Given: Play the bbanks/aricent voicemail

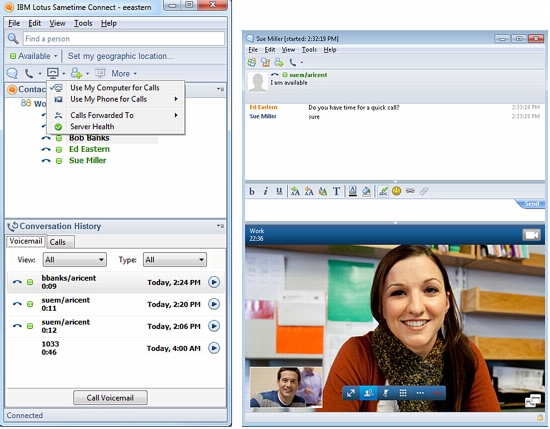Looking at the screenshot, I should click(214, 282).
